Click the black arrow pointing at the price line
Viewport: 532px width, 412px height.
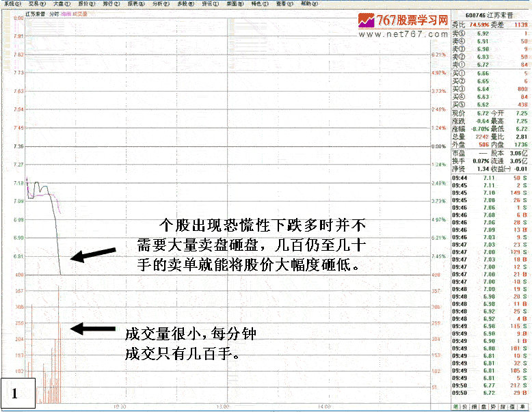pyautogui.click(x=92, y=256)
